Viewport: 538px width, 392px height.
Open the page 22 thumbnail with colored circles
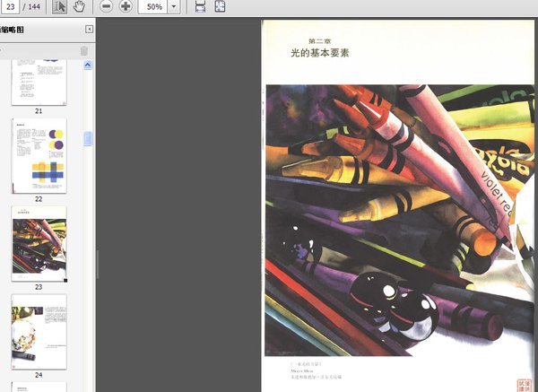39,156
